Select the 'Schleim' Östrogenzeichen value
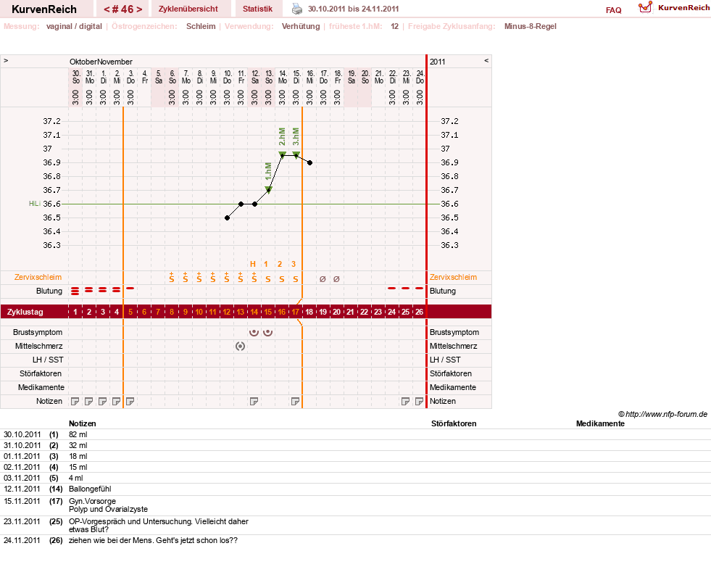The image size is (711, 588). tap(201, 26)
